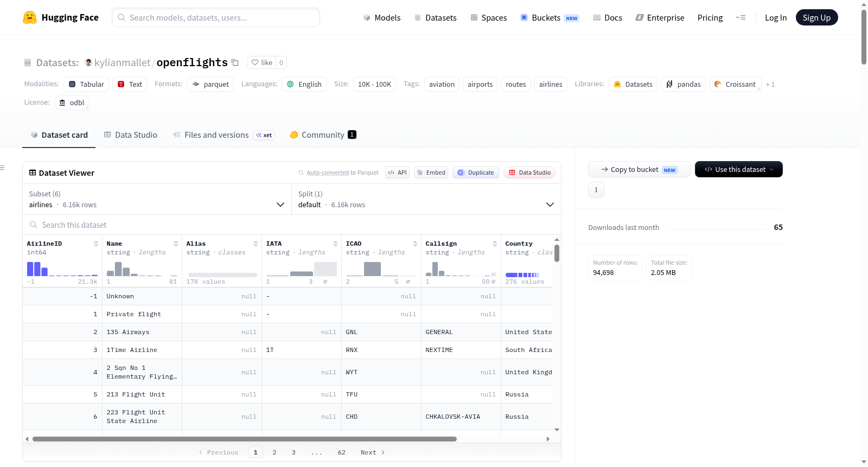Click the ICAO lengths histogram

pos(381,268)
